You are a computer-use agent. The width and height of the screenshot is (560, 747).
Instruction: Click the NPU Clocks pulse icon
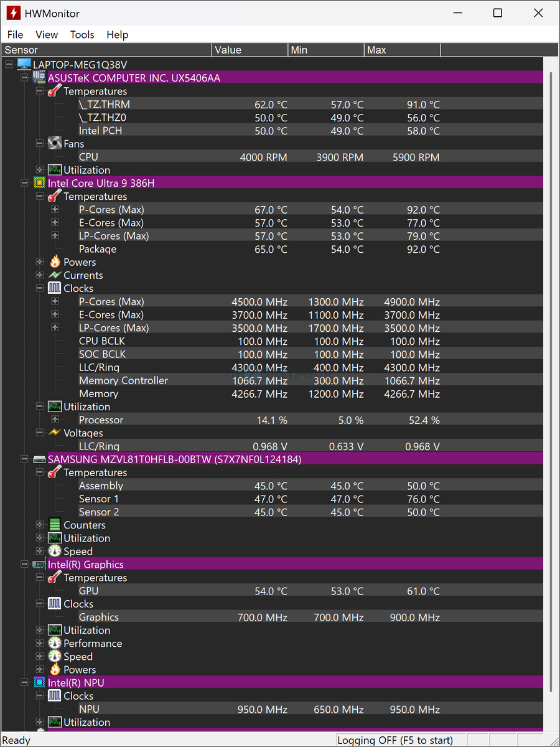tap(55, 696)
